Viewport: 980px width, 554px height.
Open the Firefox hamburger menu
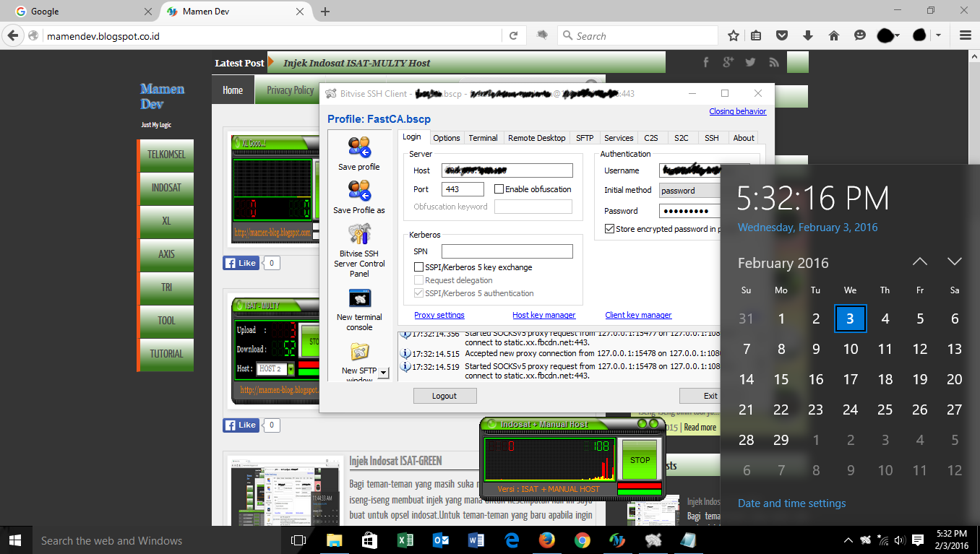click(x=965, y=35)
